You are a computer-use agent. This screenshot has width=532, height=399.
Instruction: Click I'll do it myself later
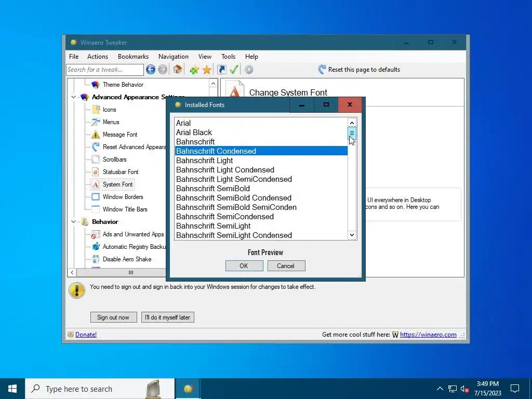pos(168,317)
